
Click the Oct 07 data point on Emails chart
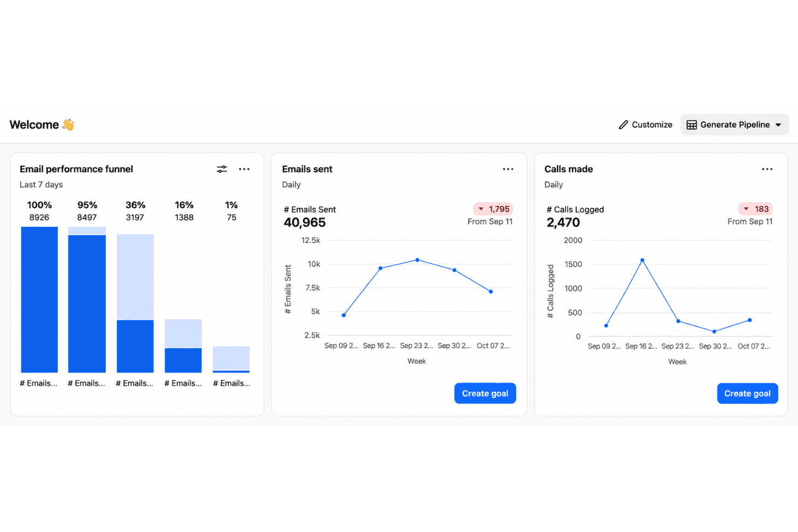(491, 292)
